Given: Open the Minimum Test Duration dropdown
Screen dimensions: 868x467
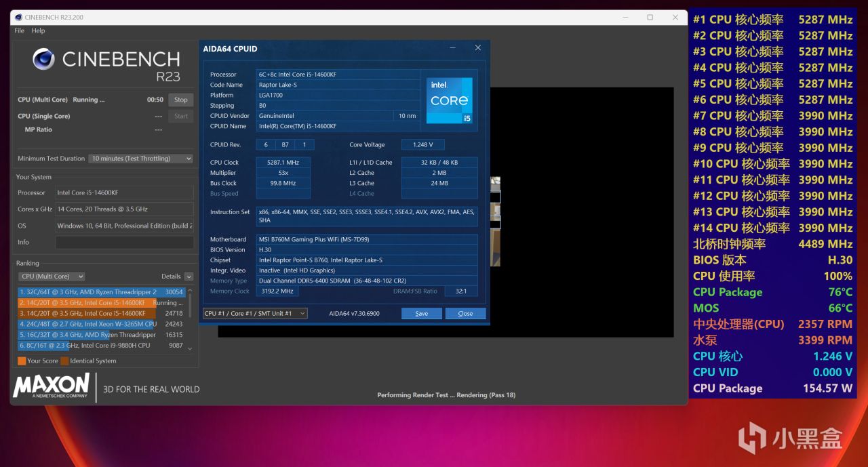Looking at the screenshot, I should click(141, 159).
